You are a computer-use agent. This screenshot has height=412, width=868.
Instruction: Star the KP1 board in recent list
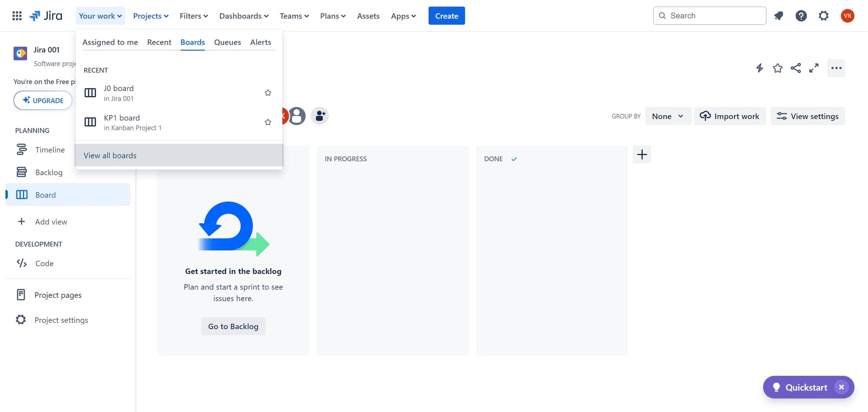pyautogui.click(x=268, y=122)
